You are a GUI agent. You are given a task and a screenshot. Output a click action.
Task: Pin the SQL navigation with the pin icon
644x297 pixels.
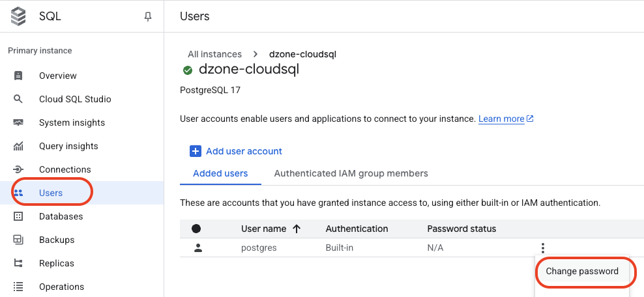(x=148, y=17)
